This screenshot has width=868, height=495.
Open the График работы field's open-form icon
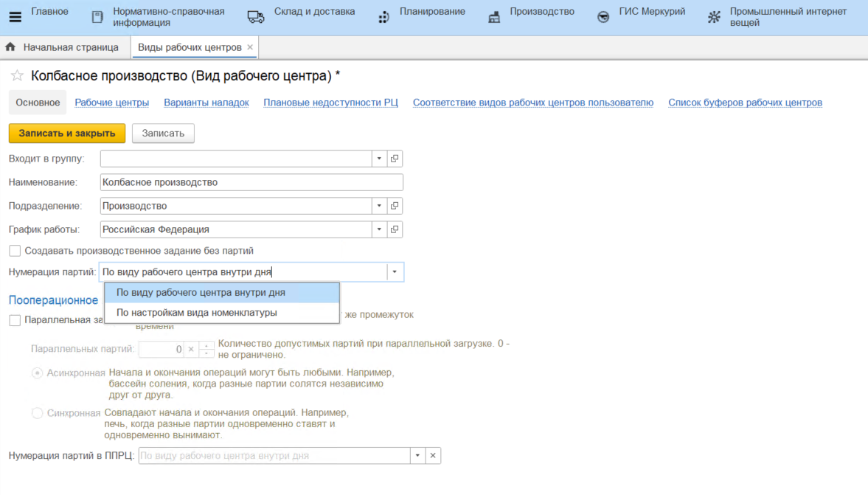point(395,229)
